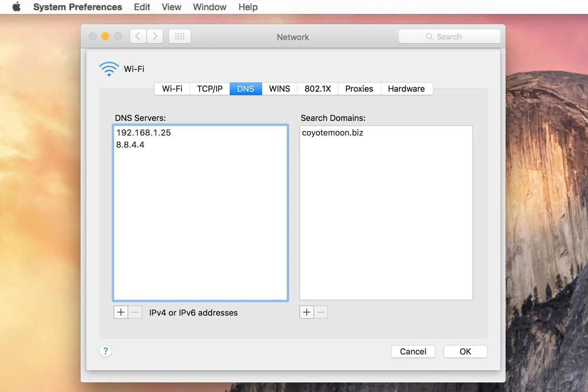The image size is (588, 392).
Task: Click the Cancel button
Action: [x=413, y=352]
